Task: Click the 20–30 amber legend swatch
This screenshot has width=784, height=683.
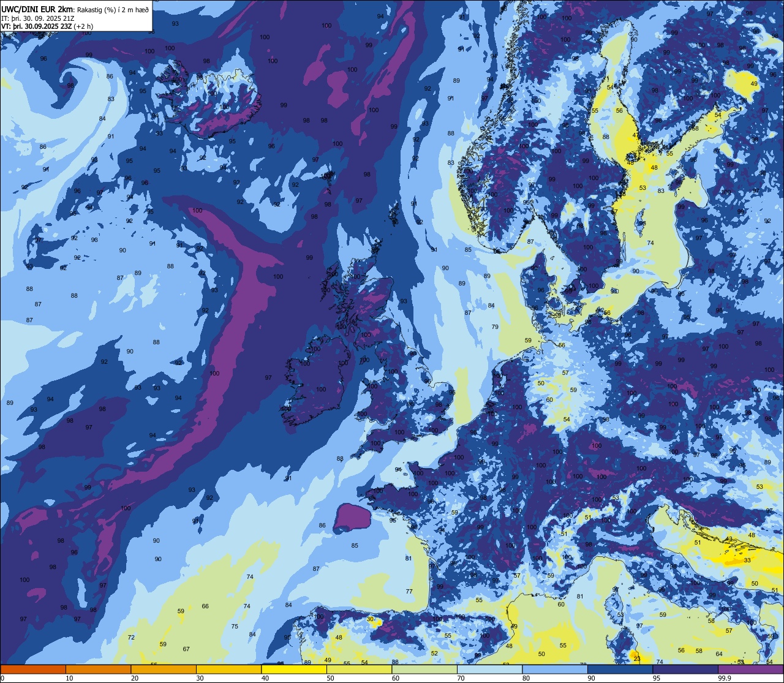Action: (x=164, y=669)
